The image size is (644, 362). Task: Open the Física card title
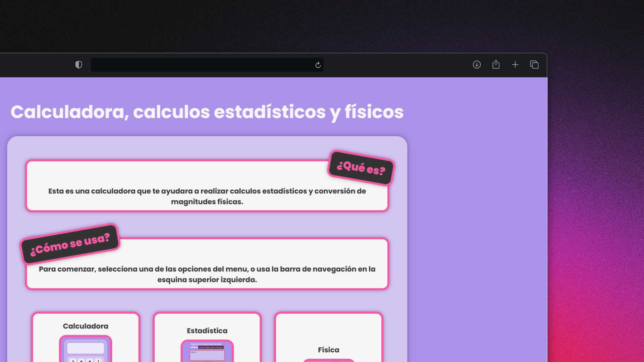pyautogui.click(x=328, y=350)
